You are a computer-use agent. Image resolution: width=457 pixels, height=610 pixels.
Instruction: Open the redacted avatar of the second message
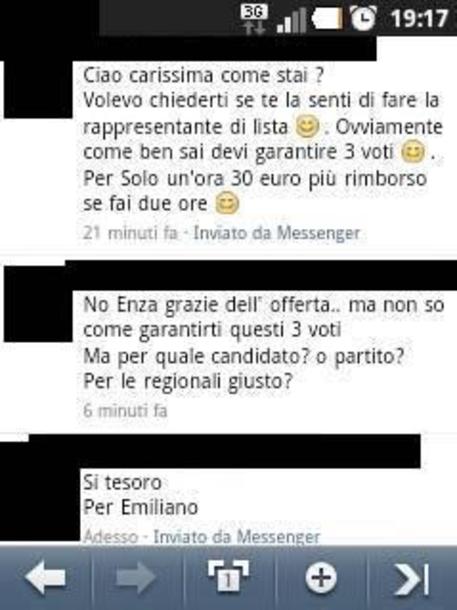click(38, 305)
